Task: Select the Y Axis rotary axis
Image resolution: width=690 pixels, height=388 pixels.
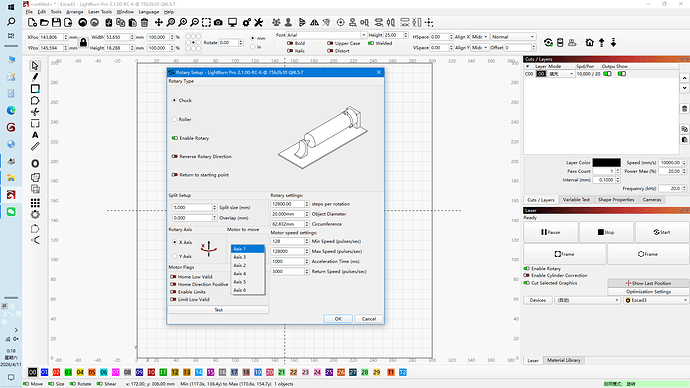Action: coord(175,256)
